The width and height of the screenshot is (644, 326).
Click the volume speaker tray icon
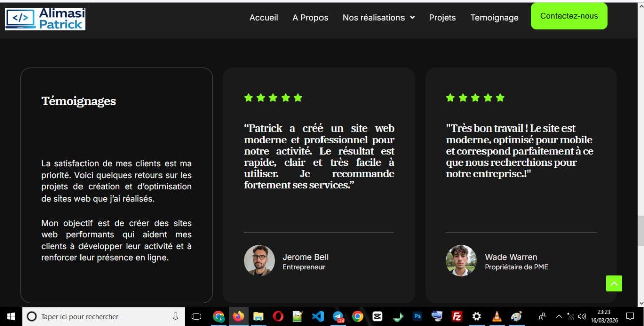point(582,316)
